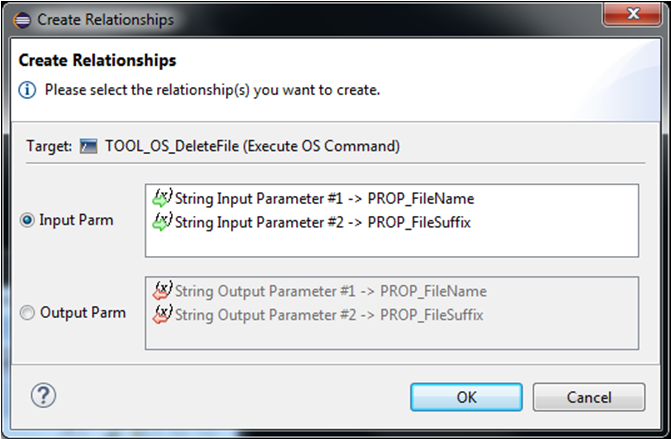This screenshot has height=439, width=671.
Task: Click the blue info icon beside the message
Action: [x=28, y=90]
